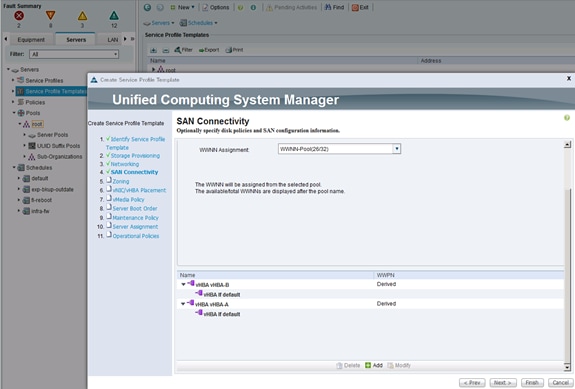Go to Storage Provisioning step

[135, 156]
